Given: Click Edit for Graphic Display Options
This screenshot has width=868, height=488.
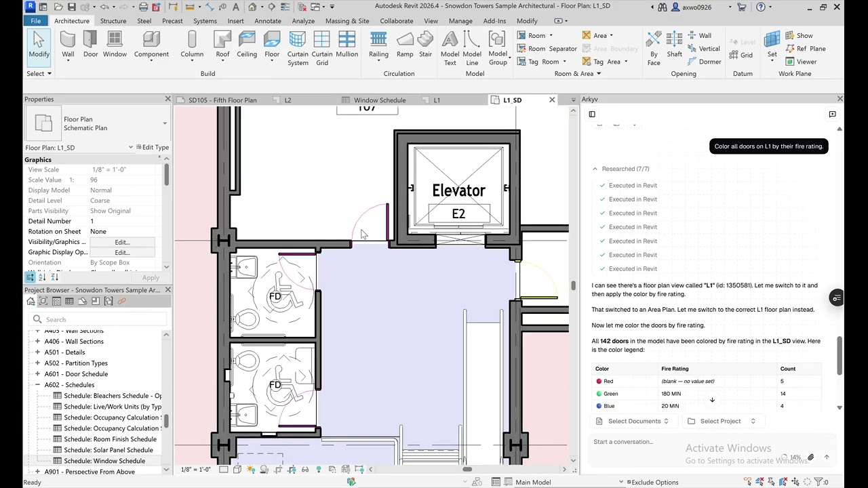Looking at the screenshot, I should click(122, 252).
